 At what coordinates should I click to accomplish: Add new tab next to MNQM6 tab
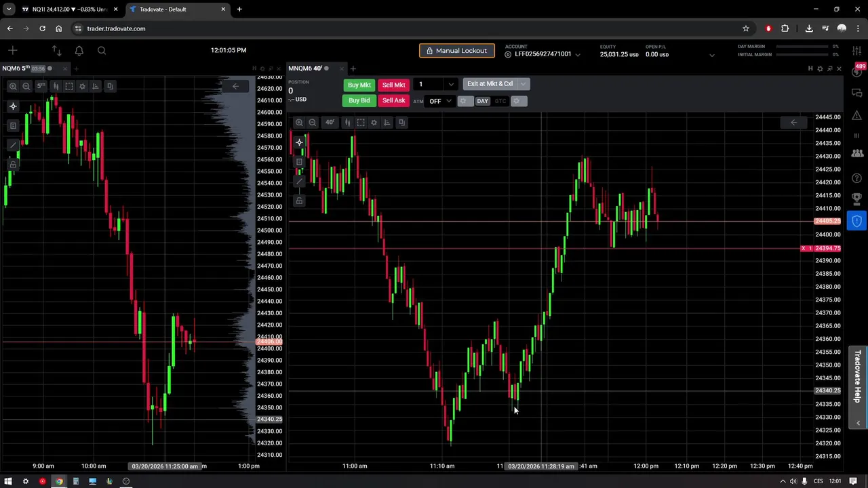click(353, 68)
